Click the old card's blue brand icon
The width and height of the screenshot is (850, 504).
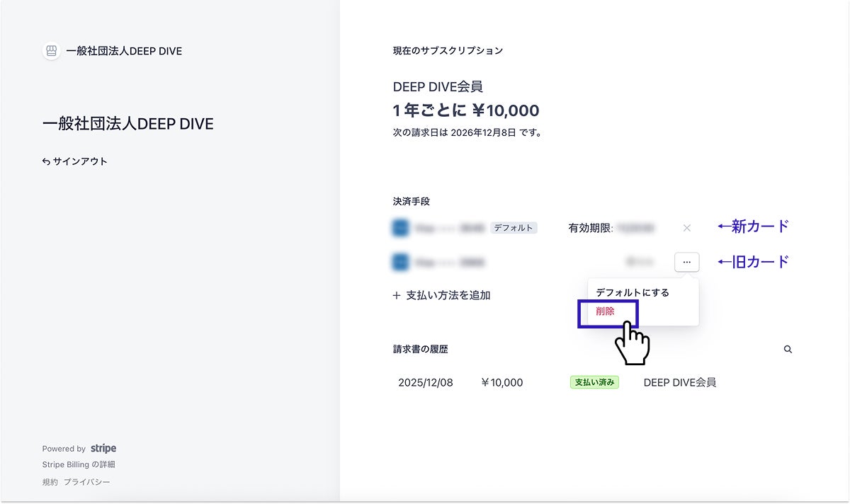400,263
